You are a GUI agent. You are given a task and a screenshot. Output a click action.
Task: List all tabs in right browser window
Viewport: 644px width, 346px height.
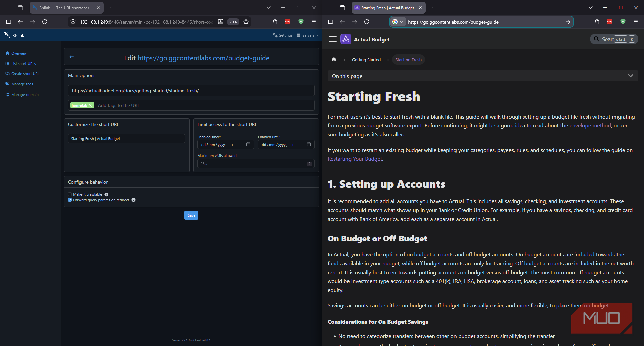[590, 8]
